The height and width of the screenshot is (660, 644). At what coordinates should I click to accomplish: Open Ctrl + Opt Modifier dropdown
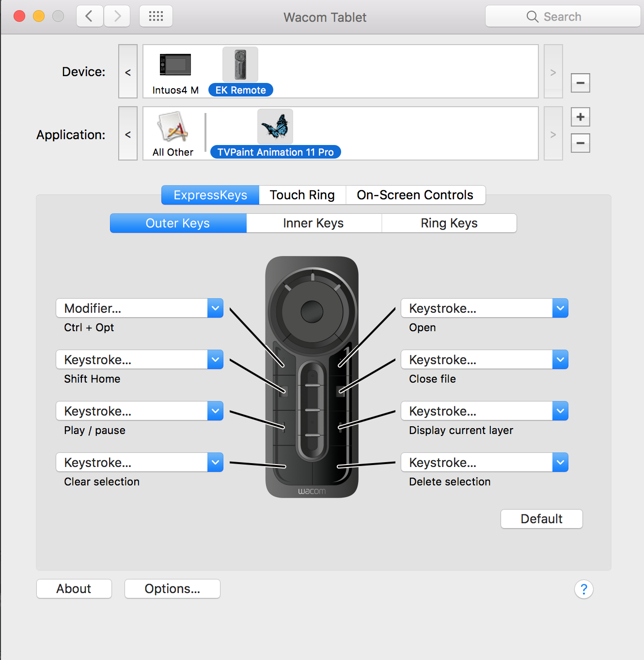[140, 308]
